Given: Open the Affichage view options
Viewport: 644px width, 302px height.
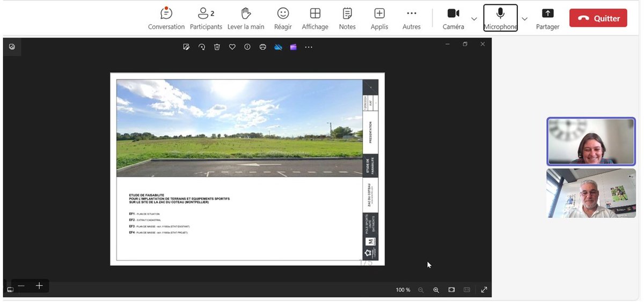Looking at the screenshot, I should [315, 18].
